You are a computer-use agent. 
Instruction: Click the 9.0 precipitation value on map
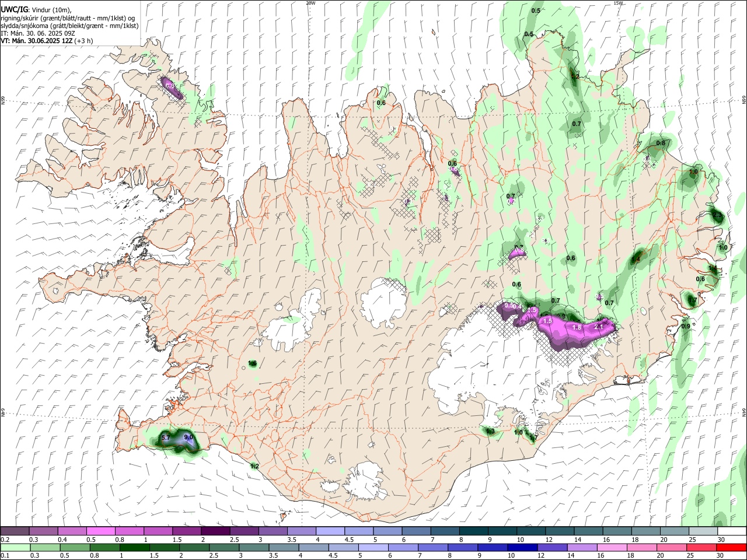(189, 437)
